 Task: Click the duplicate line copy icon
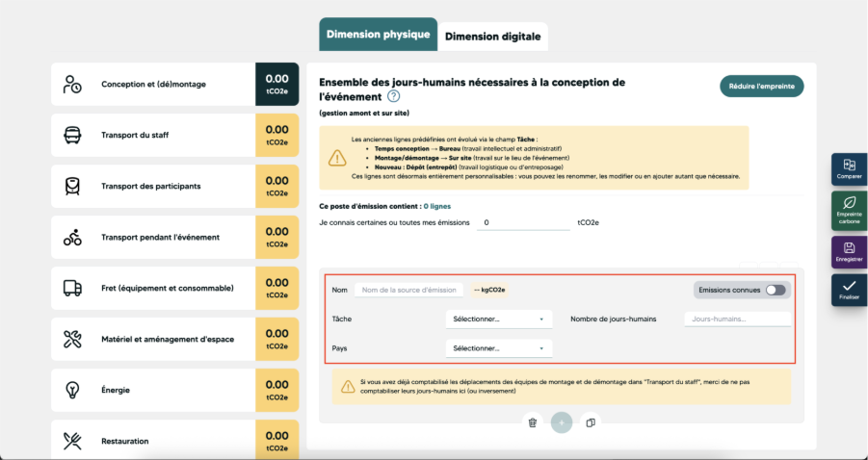[591, 423]
